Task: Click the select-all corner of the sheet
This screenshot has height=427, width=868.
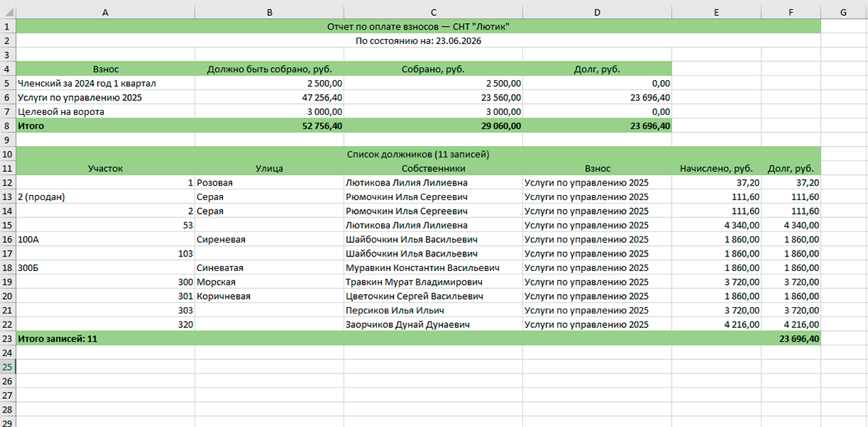Action: click(x=7, y=12)
